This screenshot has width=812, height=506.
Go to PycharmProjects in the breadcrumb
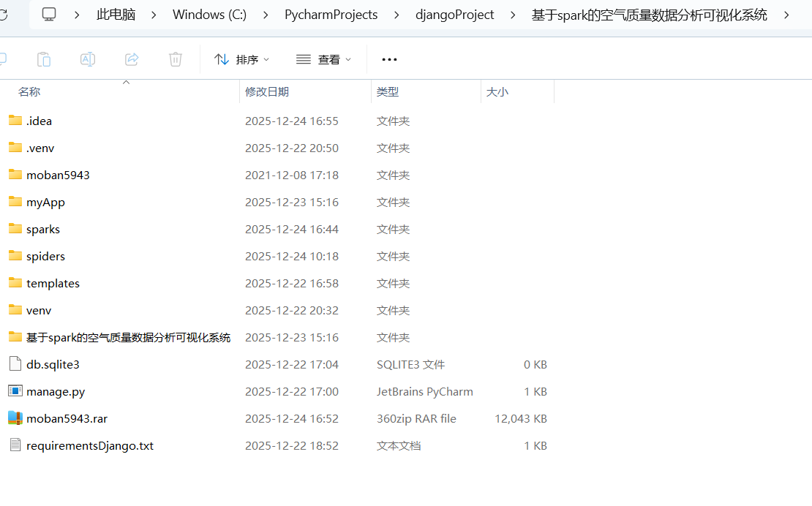coord(331,15)
